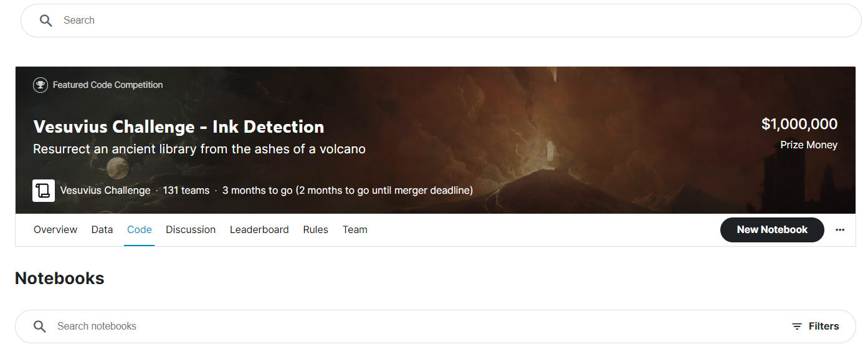Image resolution: width=868 pixels, height=357 pixels.
Task: Switch to the Team tab
Action: point(355,229)
